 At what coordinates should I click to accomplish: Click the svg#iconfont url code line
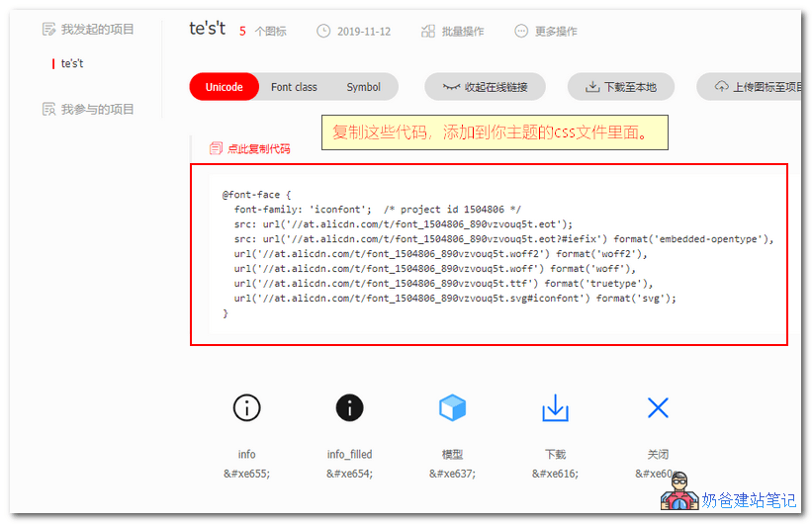point(455,299)
